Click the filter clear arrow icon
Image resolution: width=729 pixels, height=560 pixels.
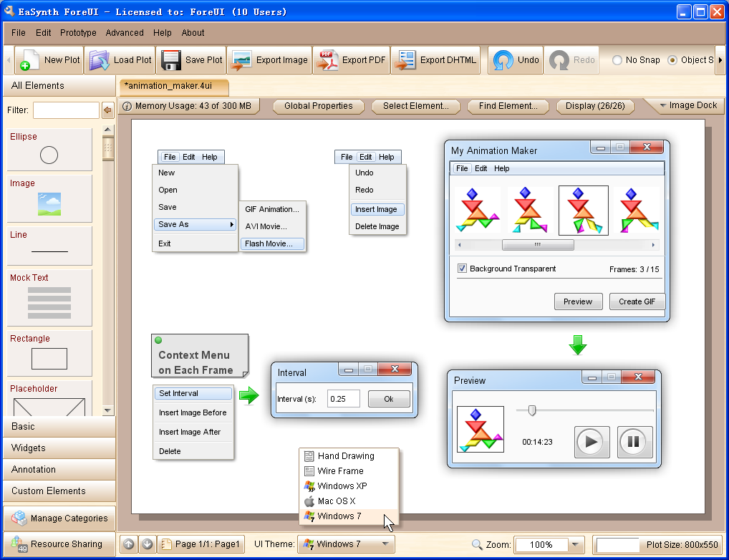[x=107, y=110]
